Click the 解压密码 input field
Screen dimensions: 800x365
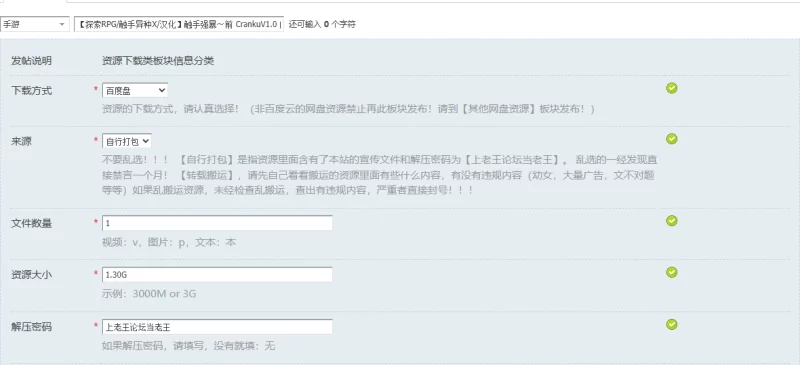(217, 327)
